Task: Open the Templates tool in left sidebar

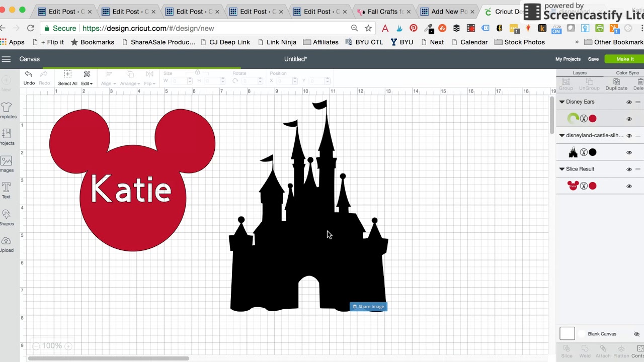Action: coord(7,107)
